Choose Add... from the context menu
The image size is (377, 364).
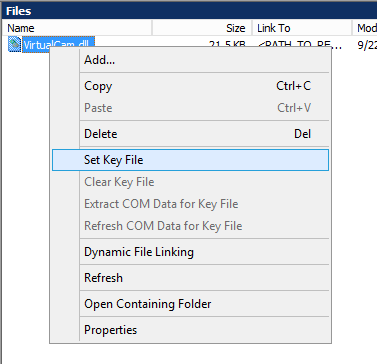point(190,60)
